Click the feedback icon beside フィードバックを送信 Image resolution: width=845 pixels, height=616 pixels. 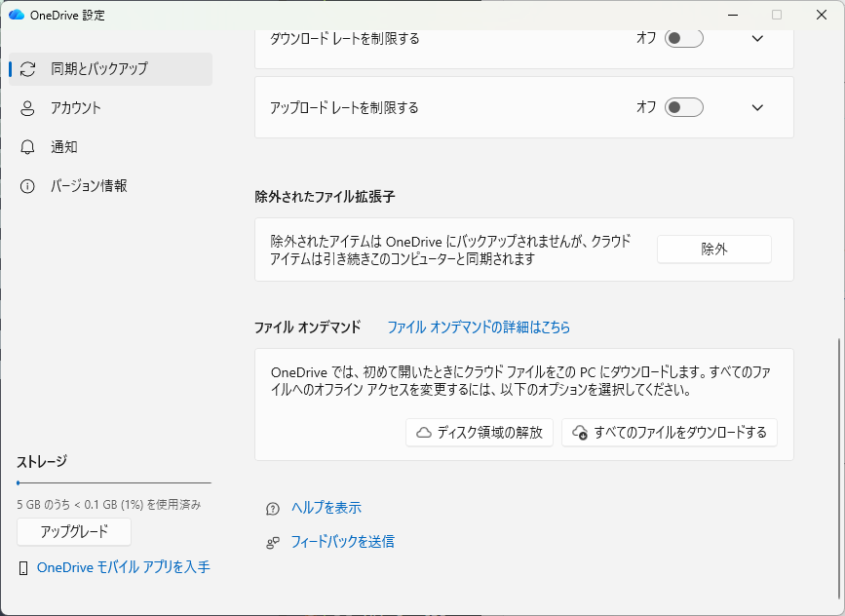point(273,542)
